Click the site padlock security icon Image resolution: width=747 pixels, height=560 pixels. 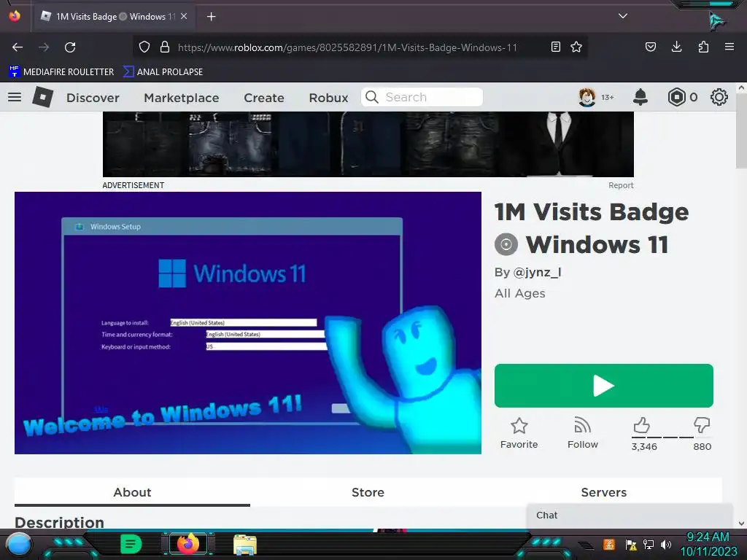point(165,47)
